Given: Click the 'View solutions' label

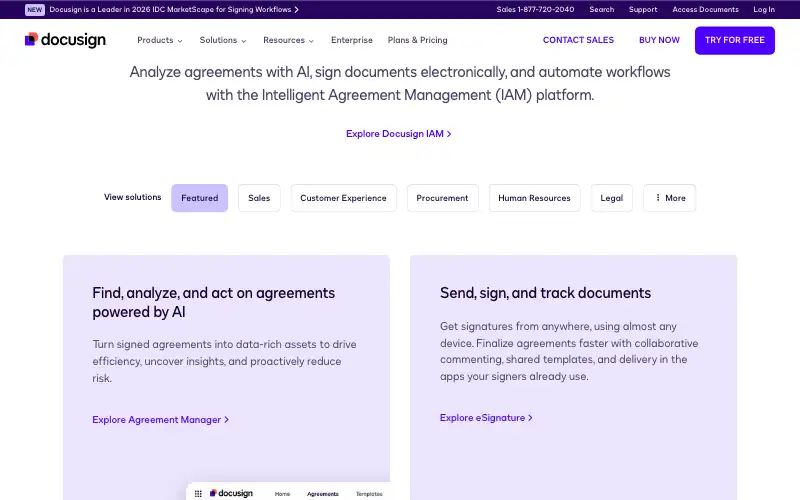Looking at the screenshot, I should [133, 197].
